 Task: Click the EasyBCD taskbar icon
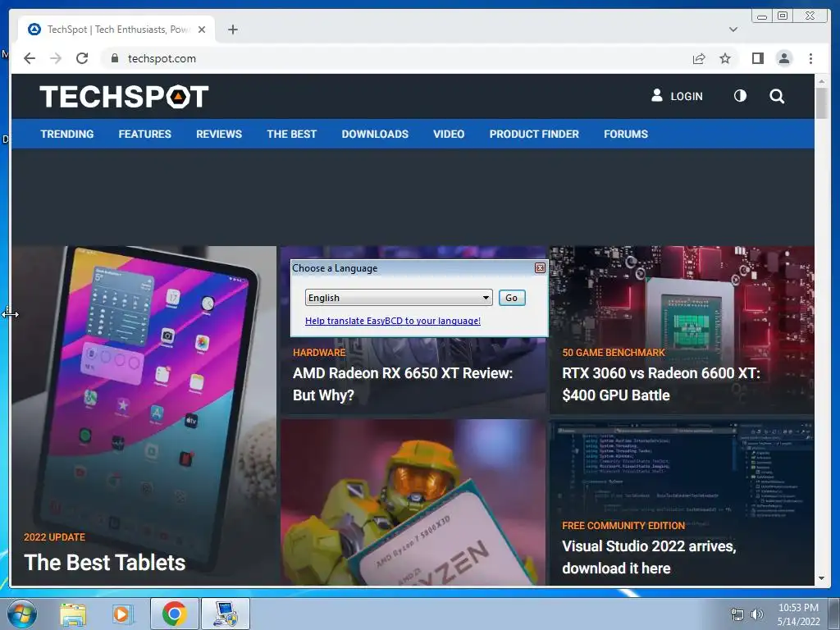(x=226, y=614)
